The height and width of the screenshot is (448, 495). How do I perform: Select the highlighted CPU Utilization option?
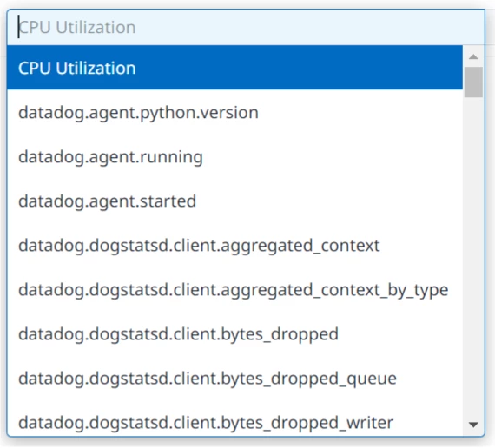(x=234, y=68)
